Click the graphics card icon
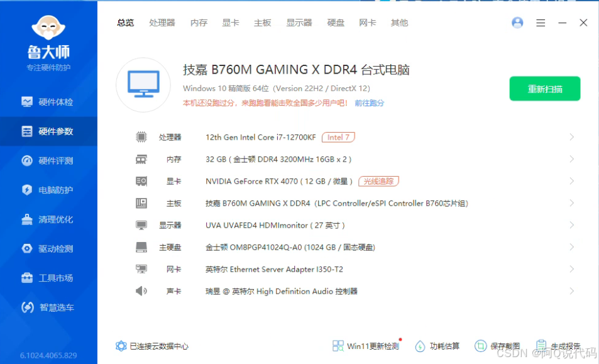Screen dimensions: 599x364 (x=141, y=181)
